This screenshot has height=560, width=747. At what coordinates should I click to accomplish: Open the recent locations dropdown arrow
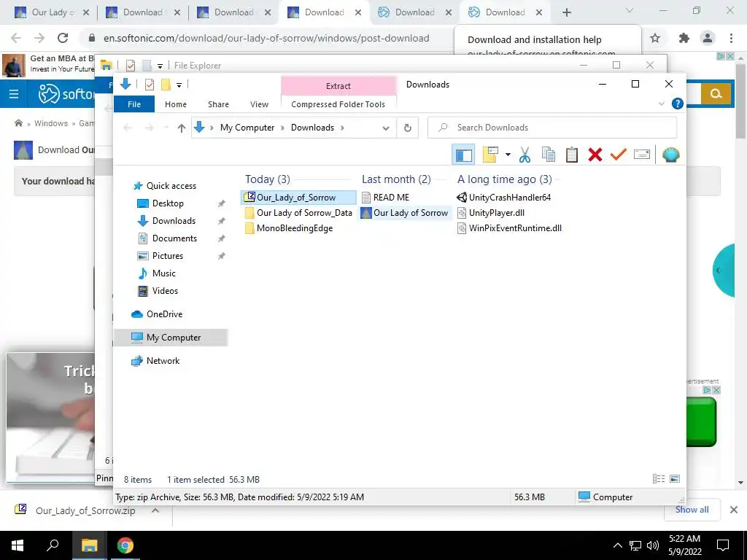click(x=166, y=128)
